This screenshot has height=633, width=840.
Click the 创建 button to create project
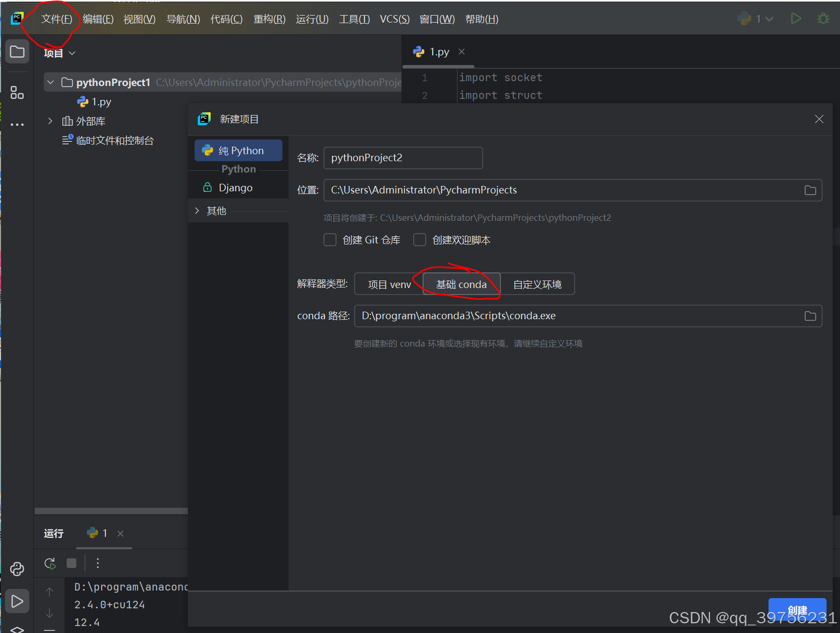point(798,610)
